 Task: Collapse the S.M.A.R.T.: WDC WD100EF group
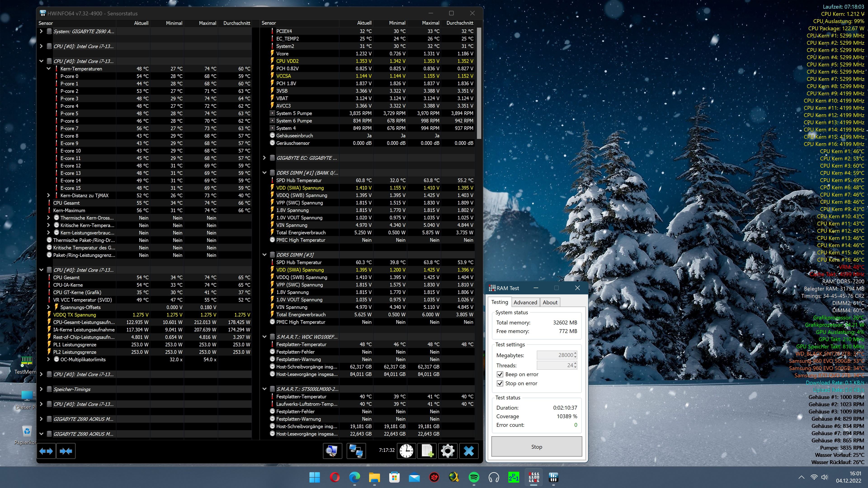pyautogui.click(x=264, y=337)
